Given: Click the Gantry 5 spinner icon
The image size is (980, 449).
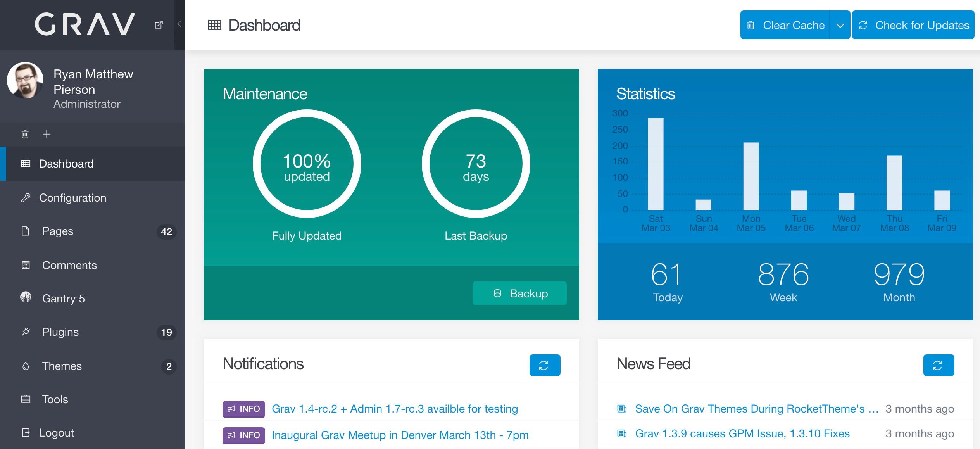Looking at the screenshot, I should tap(26, 298).
